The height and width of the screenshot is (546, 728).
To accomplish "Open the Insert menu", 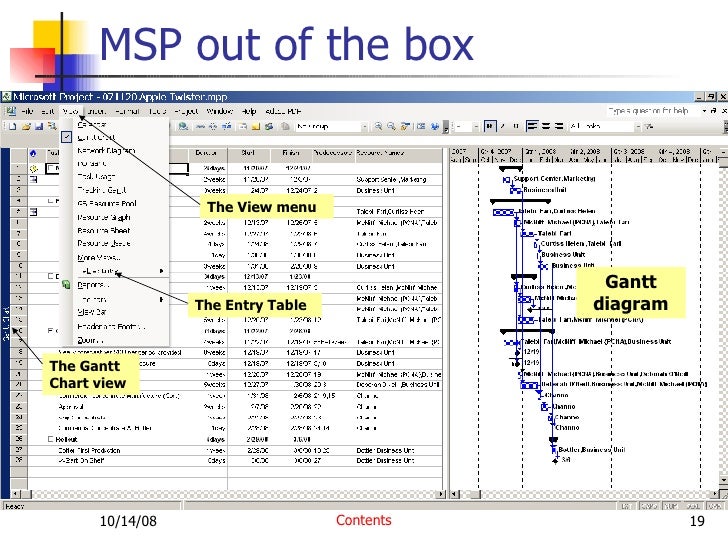I will (x=96, y=111).
